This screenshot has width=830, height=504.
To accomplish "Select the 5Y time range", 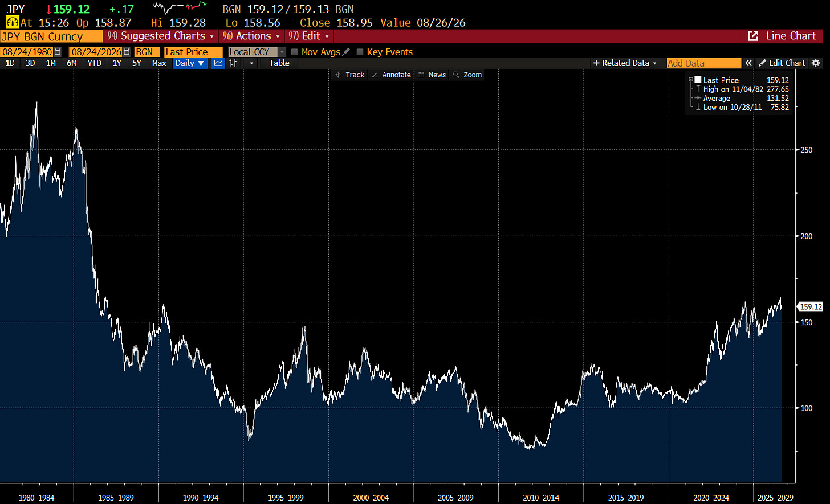I will pos(137,63).
